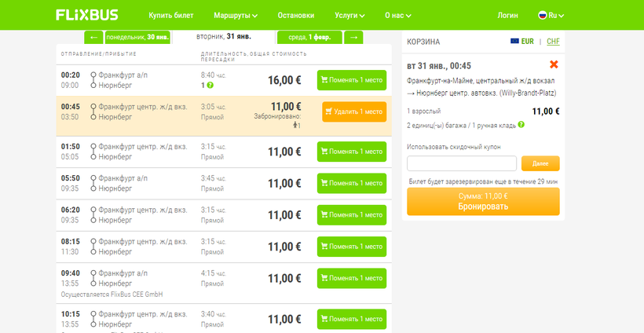Select the понедельник, 30 янв. date tab

[137, 37]
